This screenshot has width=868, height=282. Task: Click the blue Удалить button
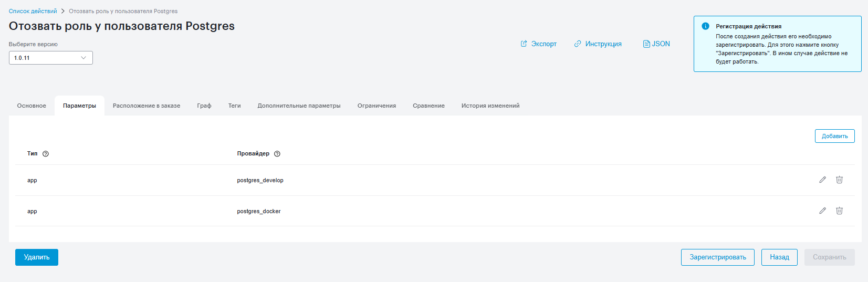point(37,257)
